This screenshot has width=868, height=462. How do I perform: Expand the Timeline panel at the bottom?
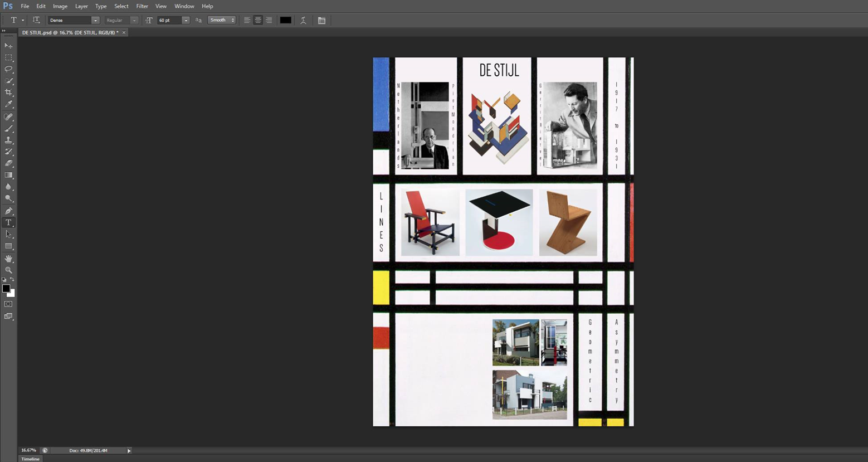(x=30, y=459)
